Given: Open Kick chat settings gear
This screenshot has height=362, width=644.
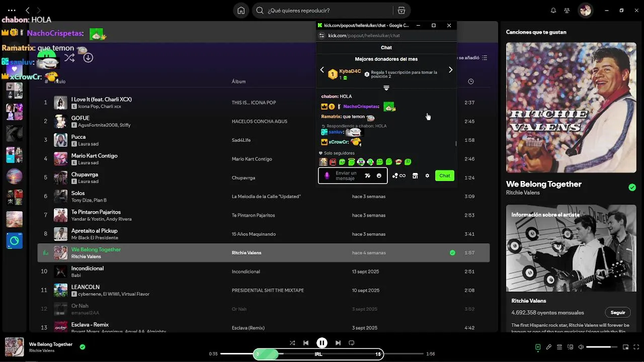Looking at the screenshot, I should coord(427,175).
